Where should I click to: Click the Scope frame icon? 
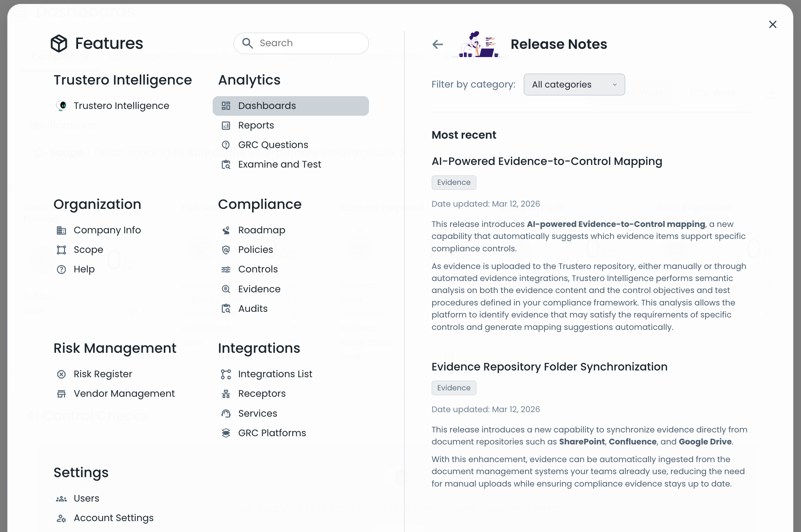click(61, 250)
